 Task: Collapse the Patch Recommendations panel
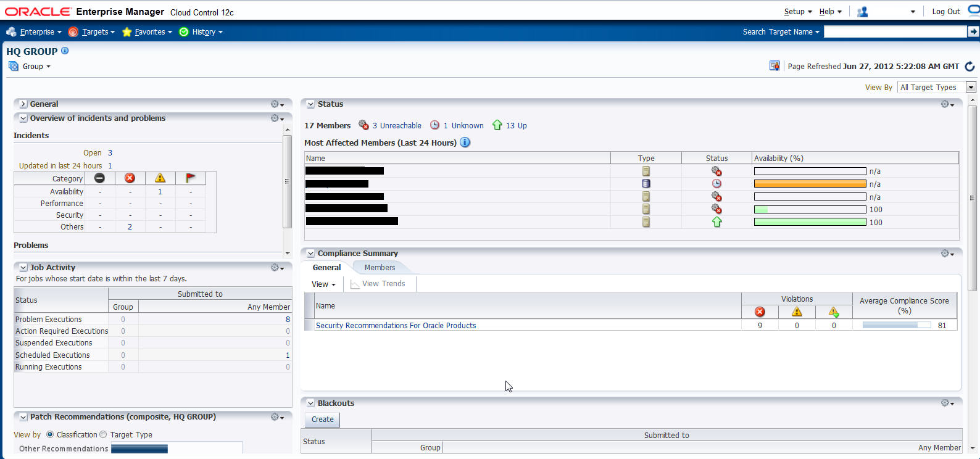point(23,417)
